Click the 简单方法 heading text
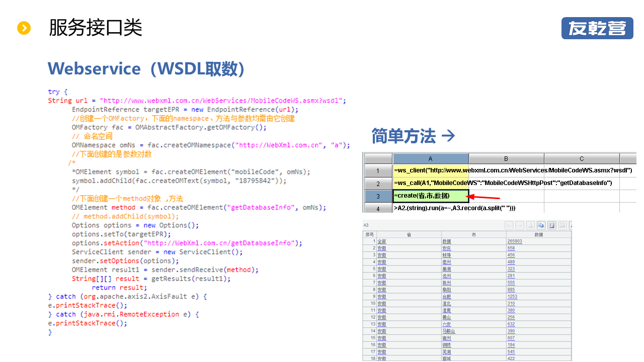This screenshot has height=362, width=644. coord(404,136)
